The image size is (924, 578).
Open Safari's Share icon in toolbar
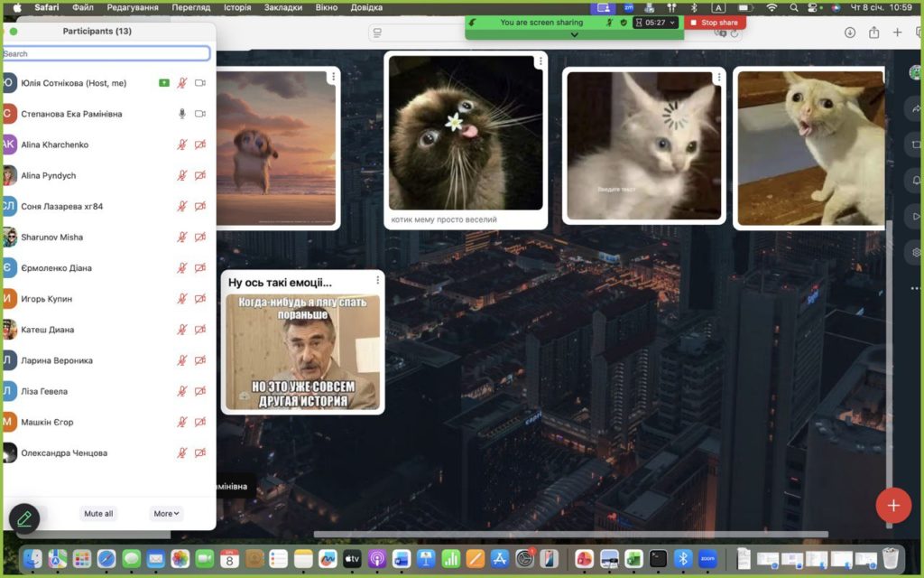873,33
